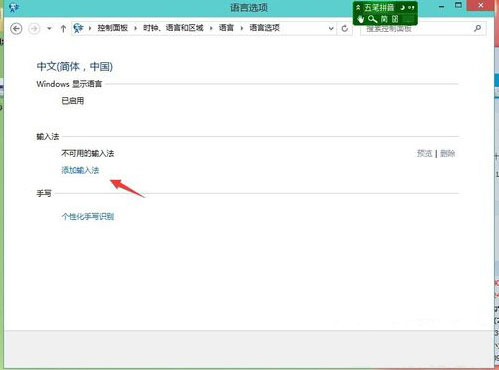Click 预览 for the unavailable input method
This screenshot has height=370, width=499.
tap(424, 153)
